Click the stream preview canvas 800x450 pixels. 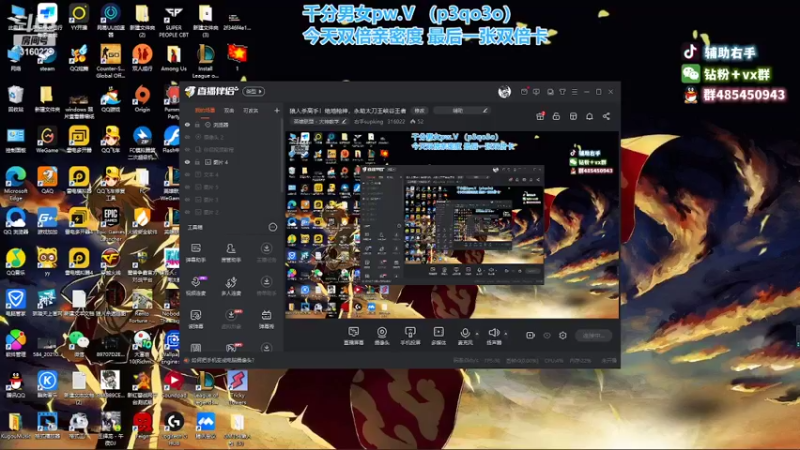click(x=452, y=225)
